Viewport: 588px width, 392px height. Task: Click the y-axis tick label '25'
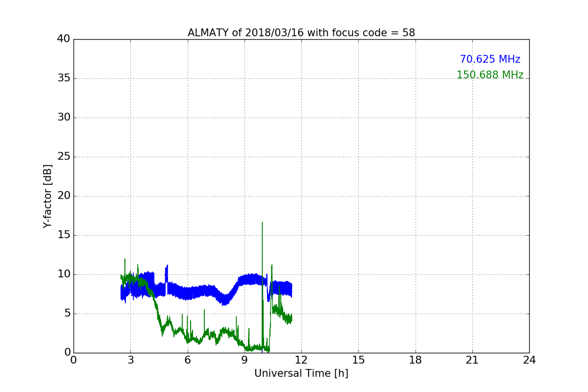click(x=64, y=157)
